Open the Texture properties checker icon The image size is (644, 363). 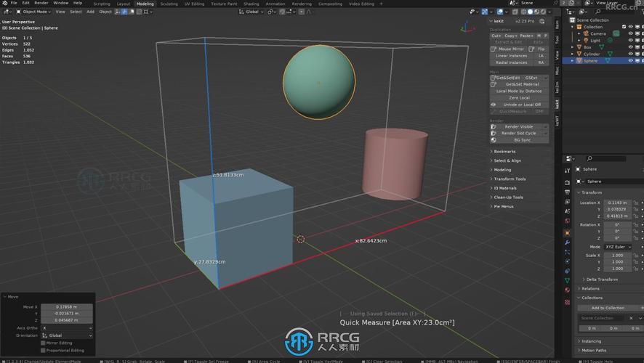(x=567, y=302)
